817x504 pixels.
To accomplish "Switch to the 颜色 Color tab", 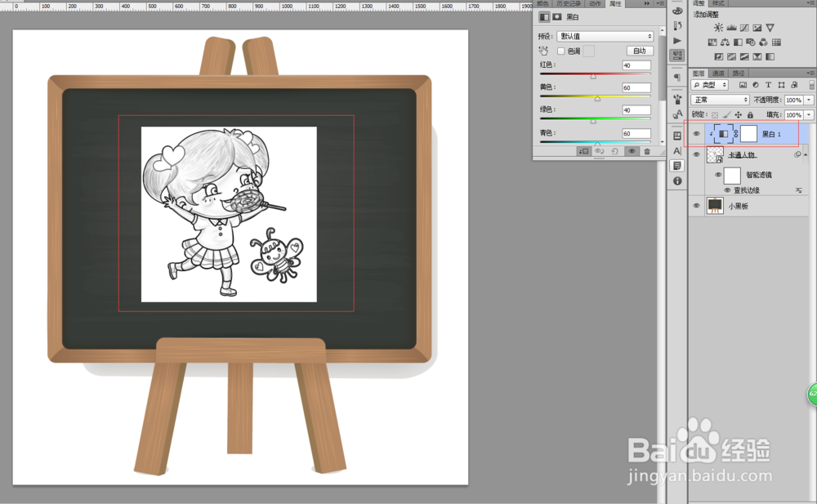I will (x=542, y=3).
